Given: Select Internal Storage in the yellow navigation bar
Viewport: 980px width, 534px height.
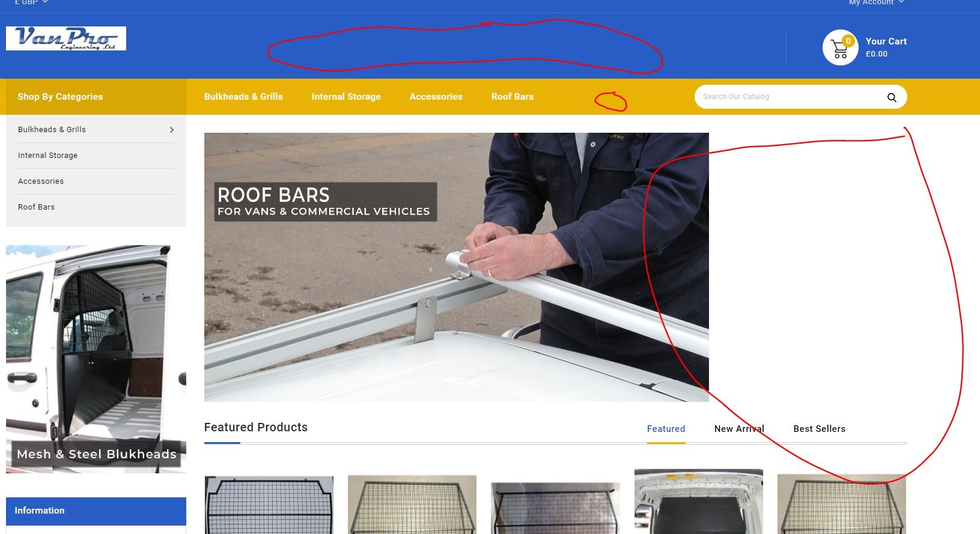Looking at the screenshot, I should 346,97.
